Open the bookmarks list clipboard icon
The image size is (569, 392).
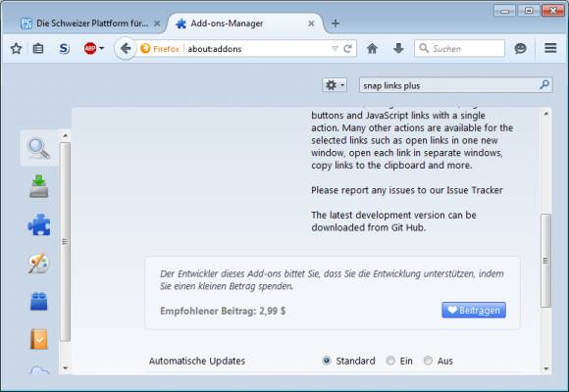tap(38, 48)
